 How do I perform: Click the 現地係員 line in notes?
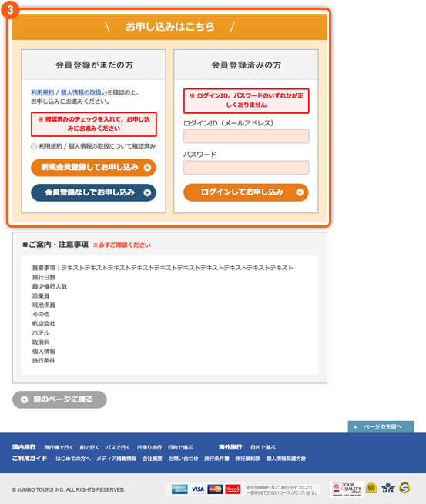(44, 305)
